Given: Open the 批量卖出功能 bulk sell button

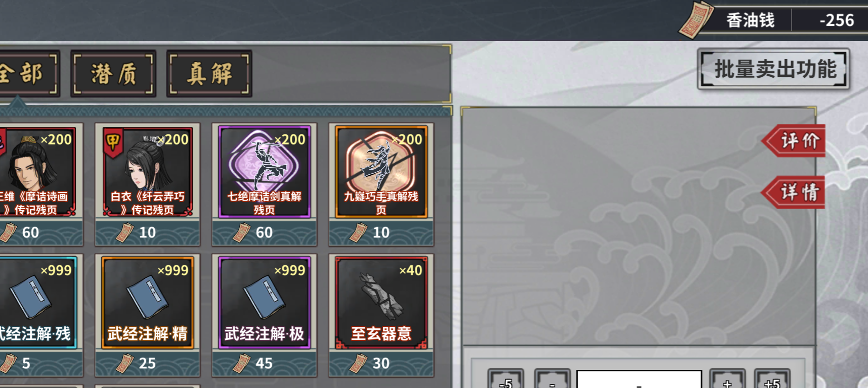Looking at the screenshot, I should (773, 69).
